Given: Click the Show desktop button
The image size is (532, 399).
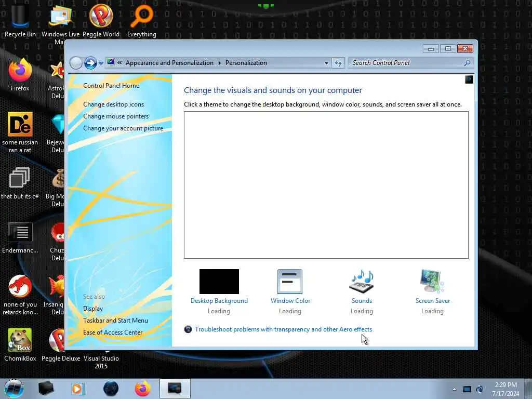Looking at the screenshot, I should [528, 389].
